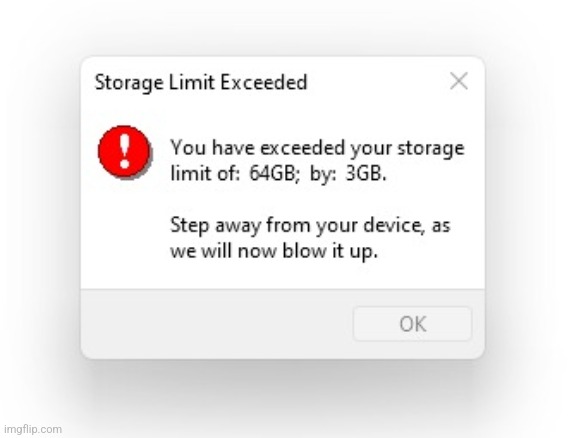Click empty title bar space beside the title
The height and width of the screenshot is (438, 569).
pos(377,82)
